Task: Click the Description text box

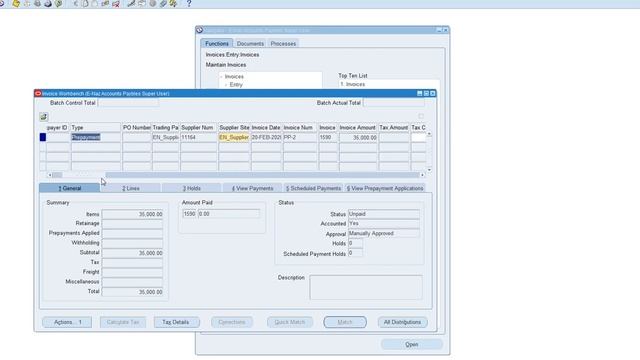Action: coord(366,287)
